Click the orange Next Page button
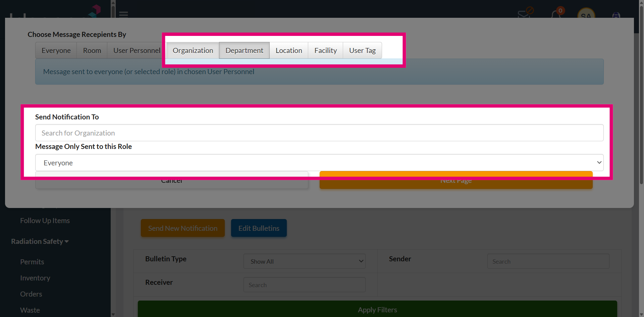The width and height of the screenshot is (644, 317). (456, 180)
